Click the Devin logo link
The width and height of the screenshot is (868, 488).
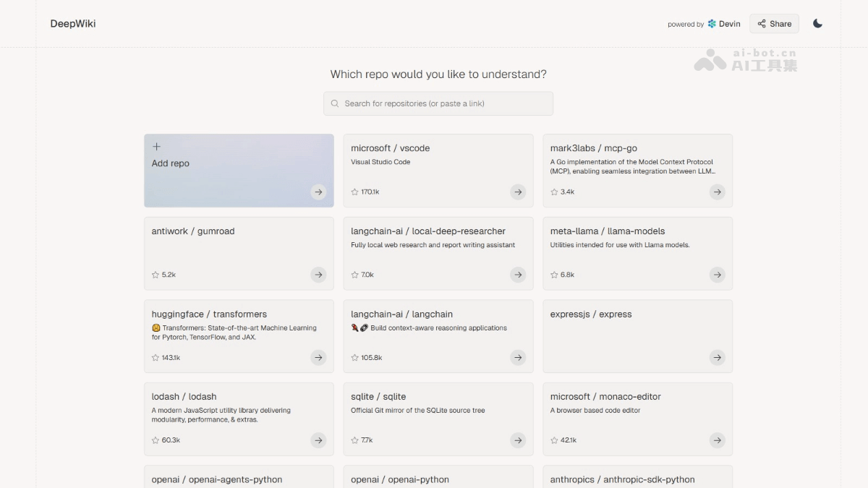pyautogui.click(x=724, y=24)
